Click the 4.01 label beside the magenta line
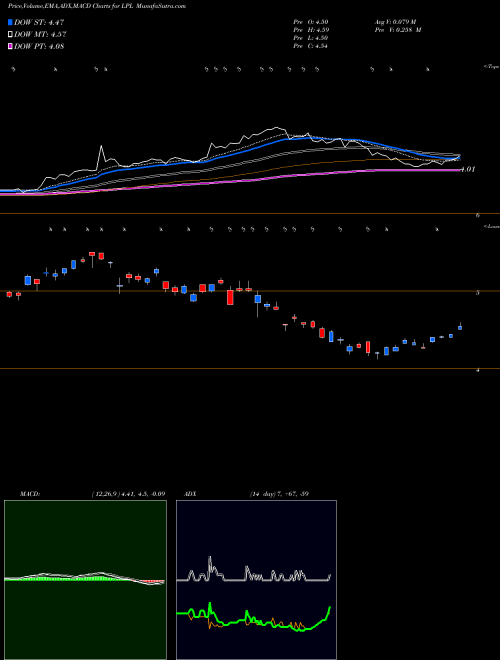 pyautogui.click(x=468, y=169)
